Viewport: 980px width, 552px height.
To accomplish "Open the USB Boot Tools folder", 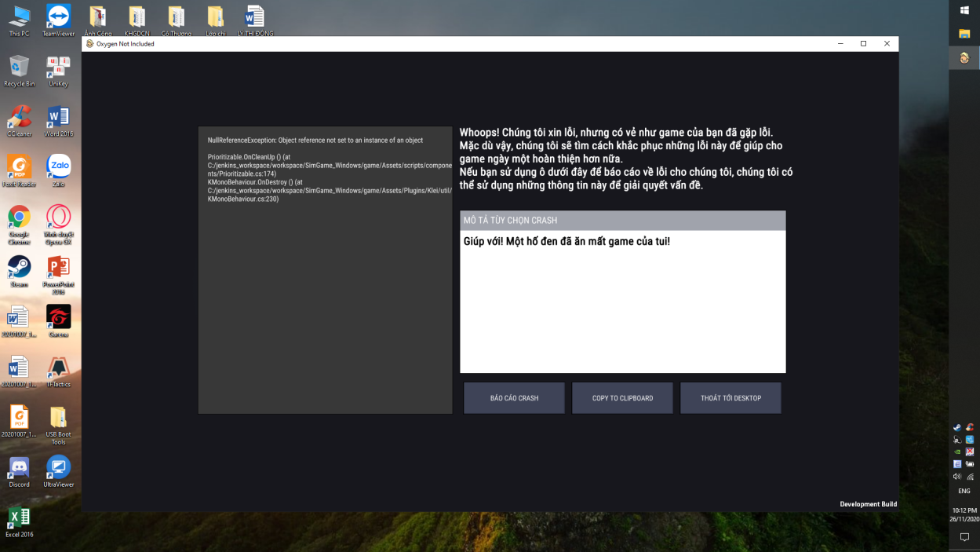I will click(x=59, y=426).
